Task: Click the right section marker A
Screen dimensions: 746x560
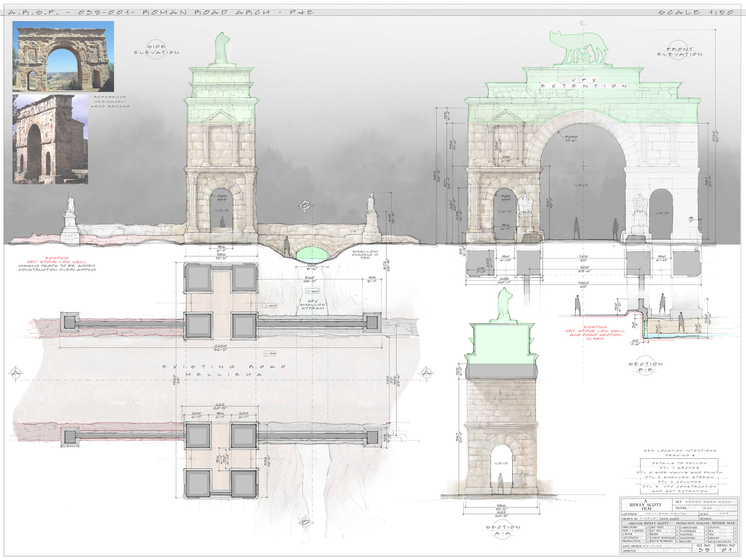Action: click(x=427, y=373)
